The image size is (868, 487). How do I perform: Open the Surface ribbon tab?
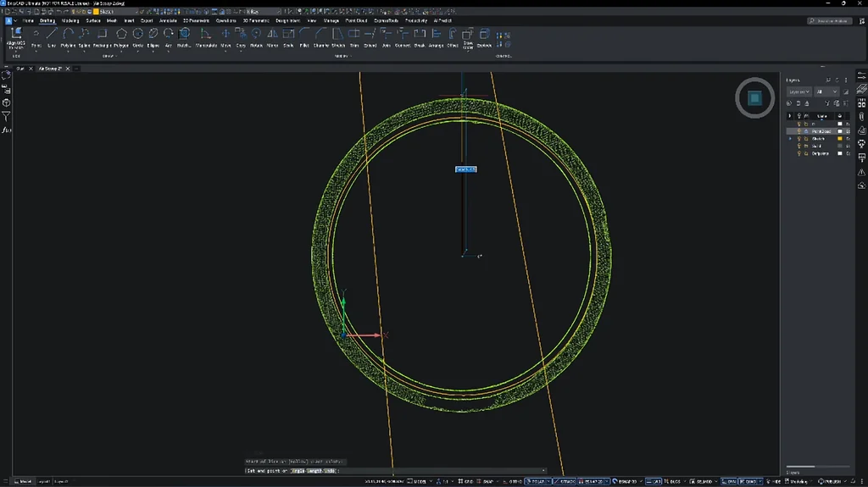click(93, 21)
